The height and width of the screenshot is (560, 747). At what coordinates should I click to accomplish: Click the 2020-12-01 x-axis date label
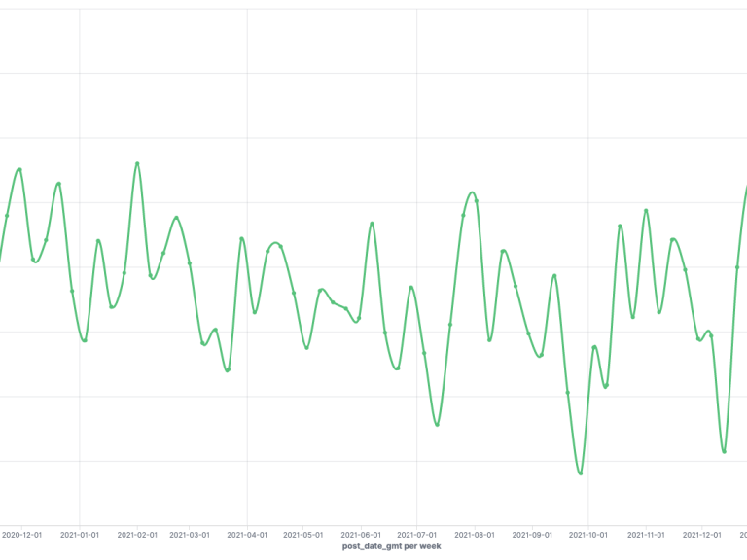(21, 535)
